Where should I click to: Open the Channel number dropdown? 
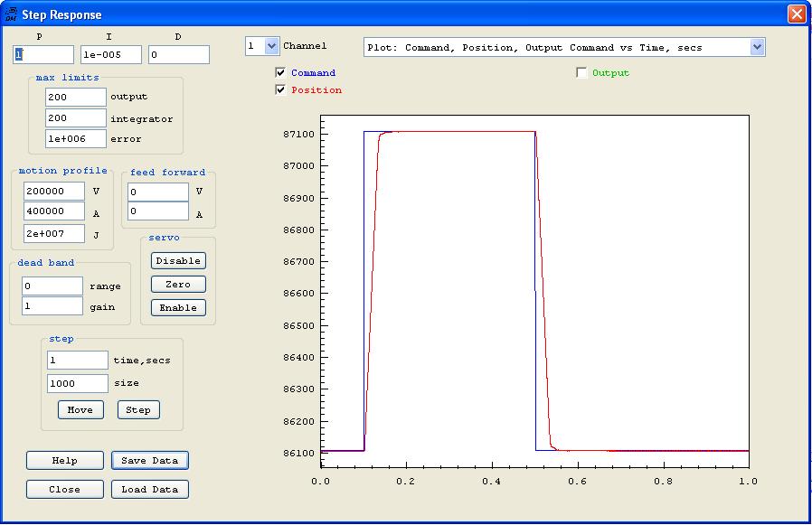click(271, 46)
